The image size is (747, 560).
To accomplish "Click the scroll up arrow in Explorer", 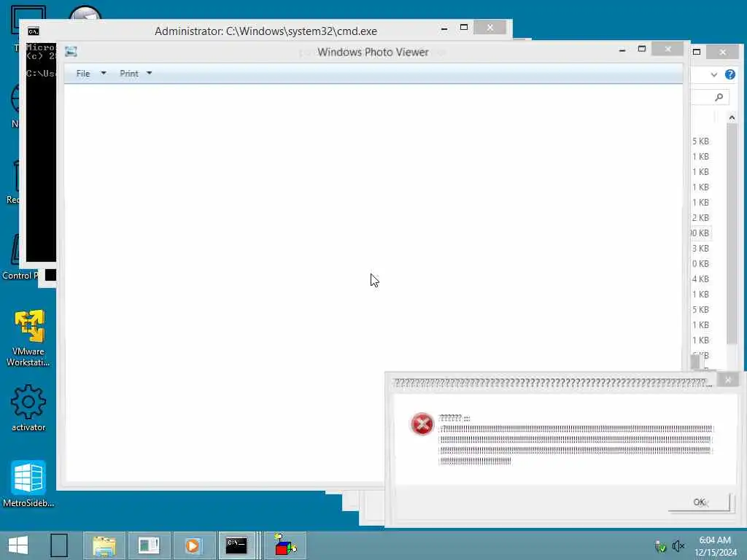I will 732,117.
